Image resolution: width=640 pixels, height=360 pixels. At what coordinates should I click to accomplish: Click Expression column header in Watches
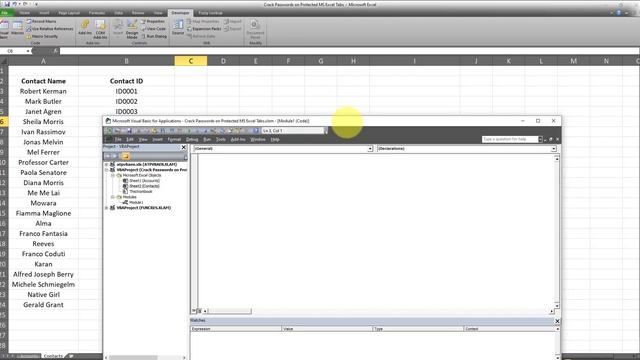[x=236, y=329]
